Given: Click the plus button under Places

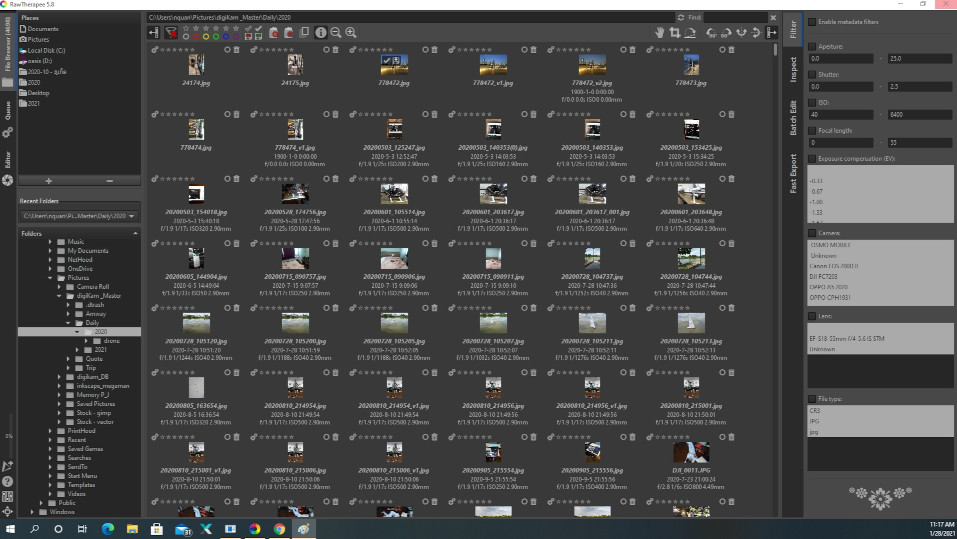Looking at the screenshot, I should tap(49, 180).
